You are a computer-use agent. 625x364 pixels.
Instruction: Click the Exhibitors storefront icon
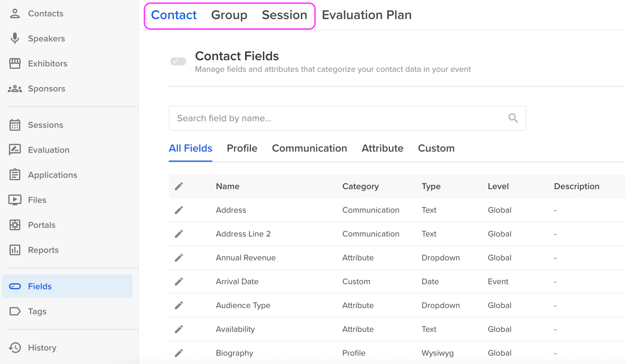click(x=15, y=64)
